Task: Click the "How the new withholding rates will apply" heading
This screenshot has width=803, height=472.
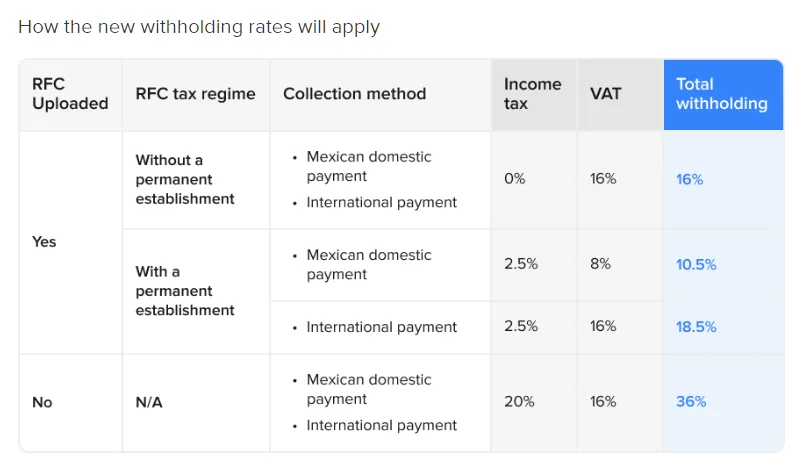Action: tap(199, 27)
